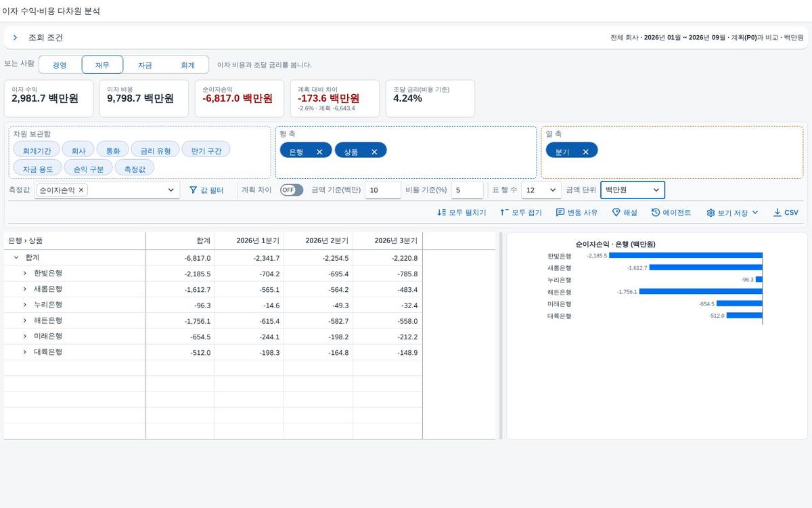This screenshot has width=812, height=508.
Task: Switch to the 회계 viewer tab
Action: point(187,65)
